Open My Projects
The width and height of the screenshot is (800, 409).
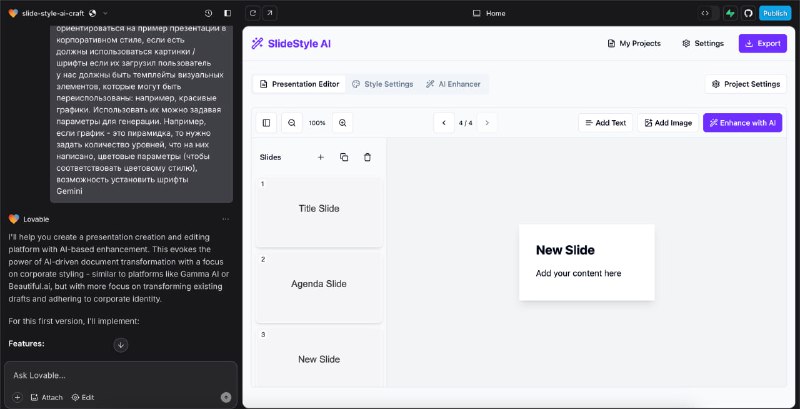click(x=634, y=44)
